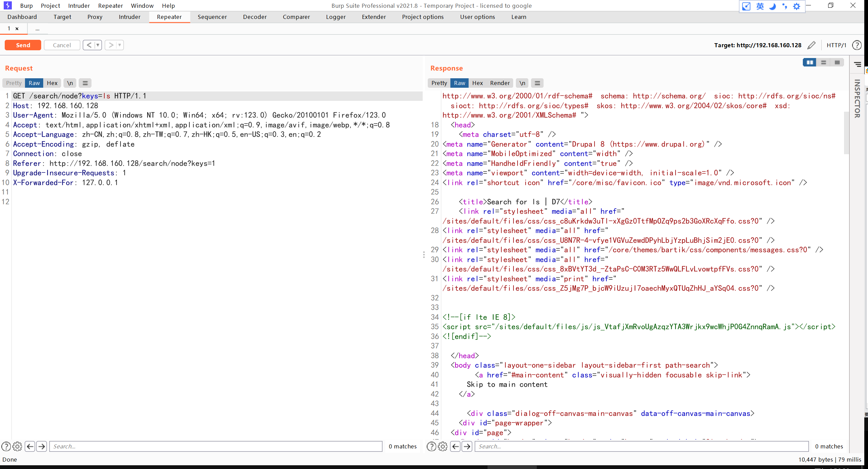Switch response to Render view
The height and width of the screenshot is (469, 868).
(500, 83)
